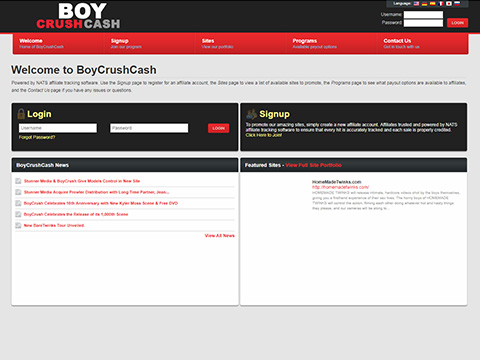Screen dimensions: 480x360
Task: Follow the 'Click Here to Join!' link
Action: [x=264, y=135]
